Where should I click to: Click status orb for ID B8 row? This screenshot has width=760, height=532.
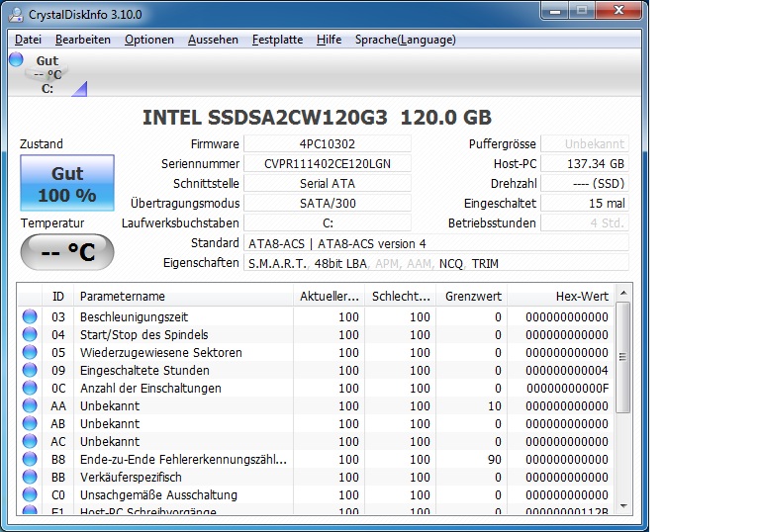[30, 459]
